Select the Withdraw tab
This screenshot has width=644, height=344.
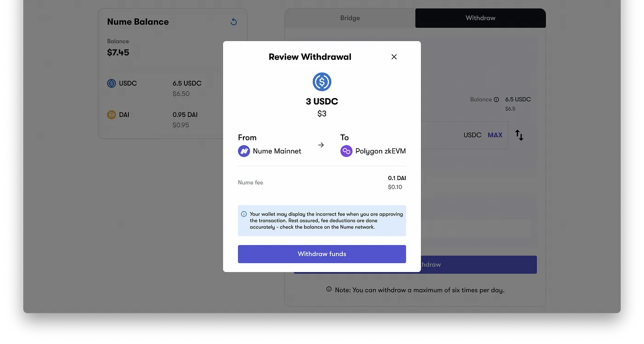[480, 18]
